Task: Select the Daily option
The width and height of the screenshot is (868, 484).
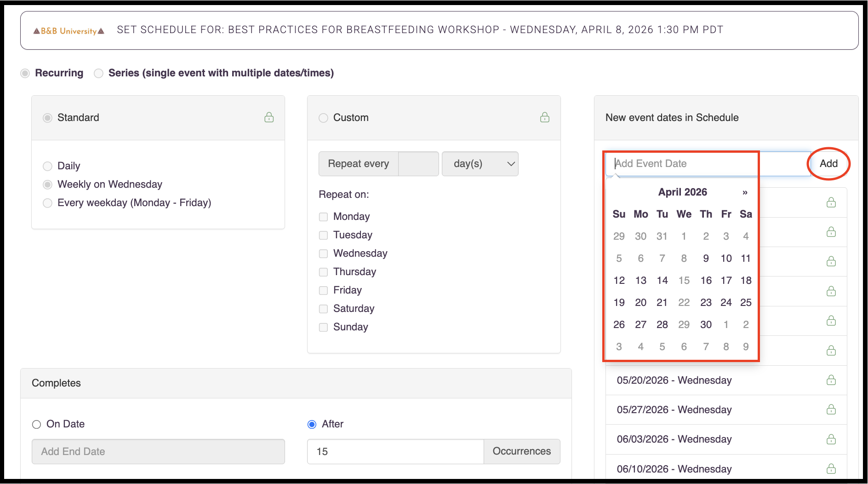Action: coord(47,166)
